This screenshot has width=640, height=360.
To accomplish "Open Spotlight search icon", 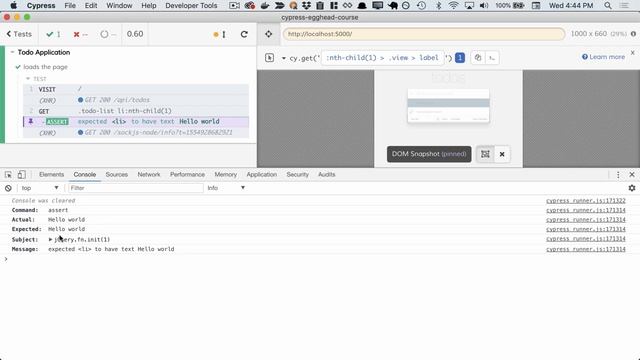I will coord(608,6).
